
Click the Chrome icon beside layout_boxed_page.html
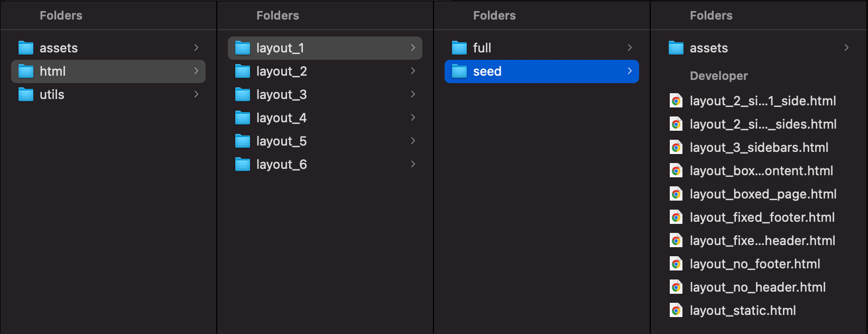[x=676, y=194]
